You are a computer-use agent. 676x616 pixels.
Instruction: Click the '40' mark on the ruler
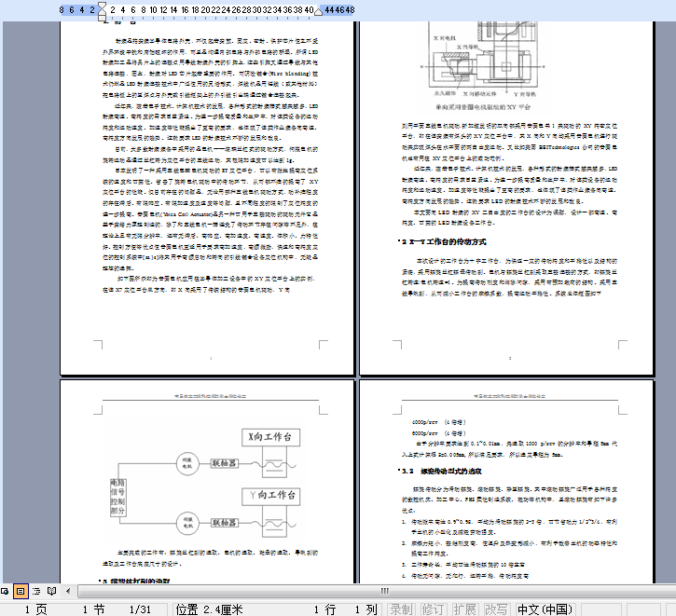[x=309, y=10]
